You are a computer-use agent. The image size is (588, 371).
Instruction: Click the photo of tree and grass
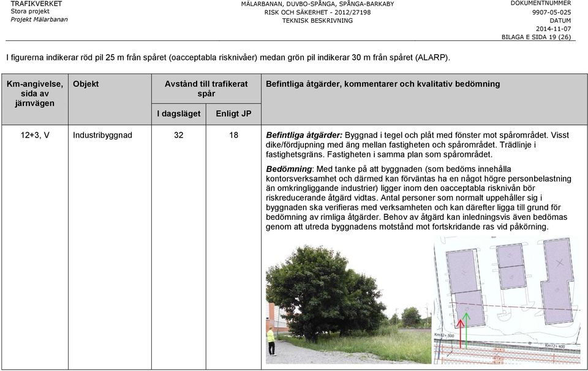[x=349, y=304]
